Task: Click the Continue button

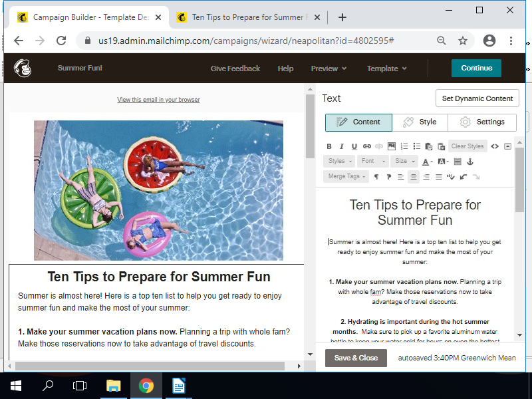Action: 476,68
